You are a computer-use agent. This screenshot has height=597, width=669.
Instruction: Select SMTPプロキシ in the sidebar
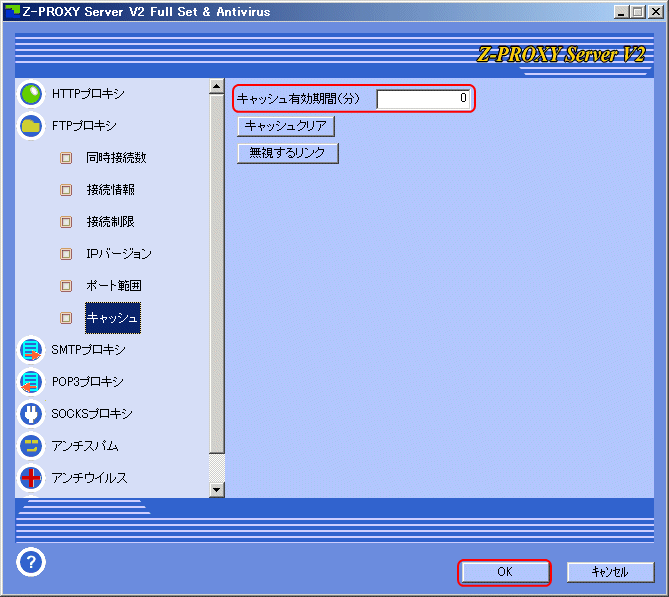pyautogui.click(x=88, y=350)
